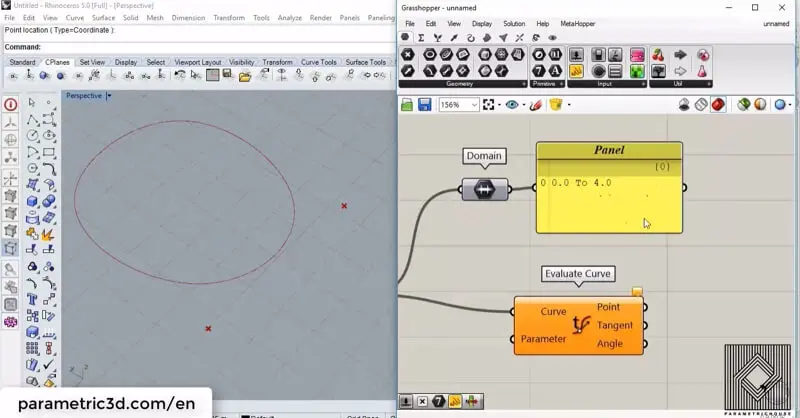Toggle the preview eye icon in canvas toolbar
The image size is (800, 418).
tap(514, 105)
